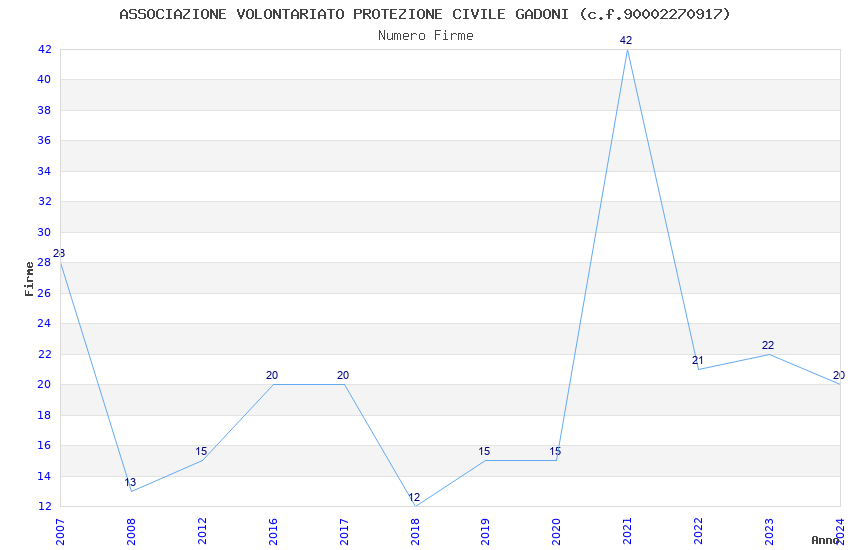Click the 40 tick on the y-axis
The height and width of the screenshot is (550, 850).
[44, 80]
